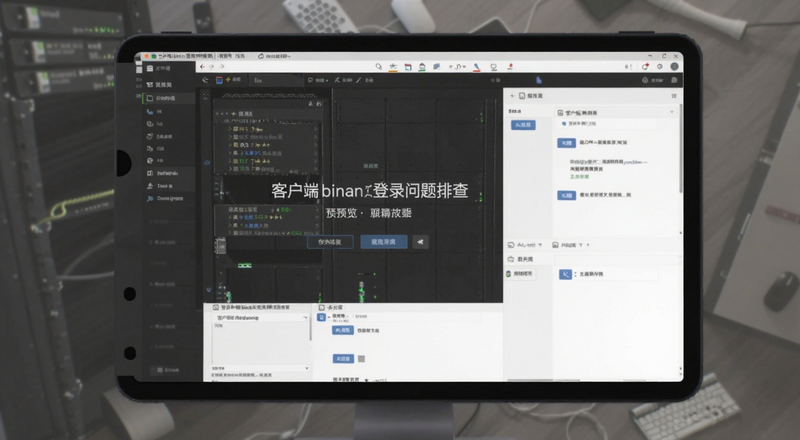Open the combo box in the bottom-left panel
Image resolution: width=800 pixels, height=440 pixels.
pos(261,317)
